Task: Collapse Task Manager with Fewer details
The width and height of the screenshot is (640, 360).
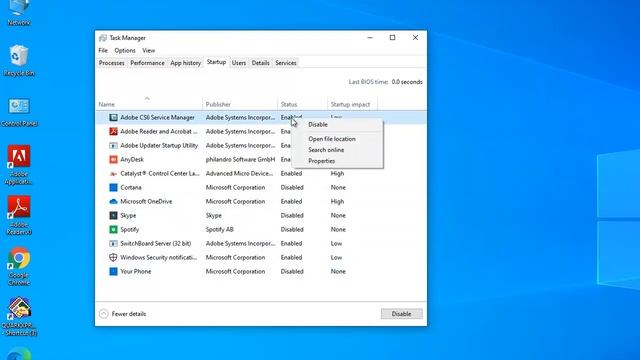Action: pyautogui.click(x=122, y=314)
